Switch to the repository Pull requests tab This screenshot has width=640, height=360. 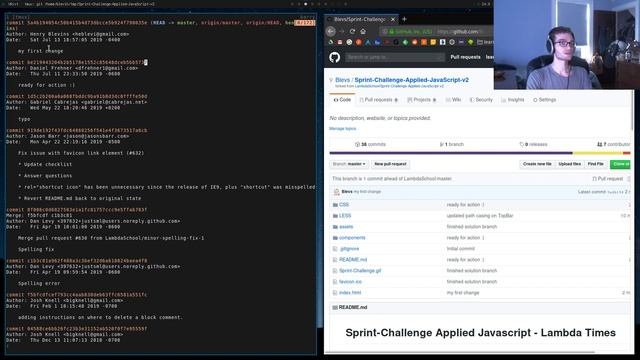(378, 100)
